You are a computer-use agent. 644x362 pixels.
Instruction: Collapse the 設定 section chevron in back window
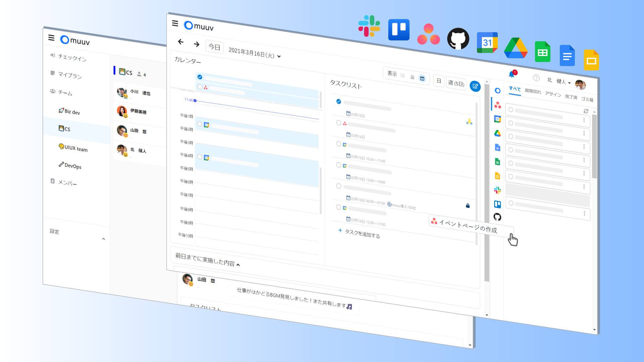point(103,239)
